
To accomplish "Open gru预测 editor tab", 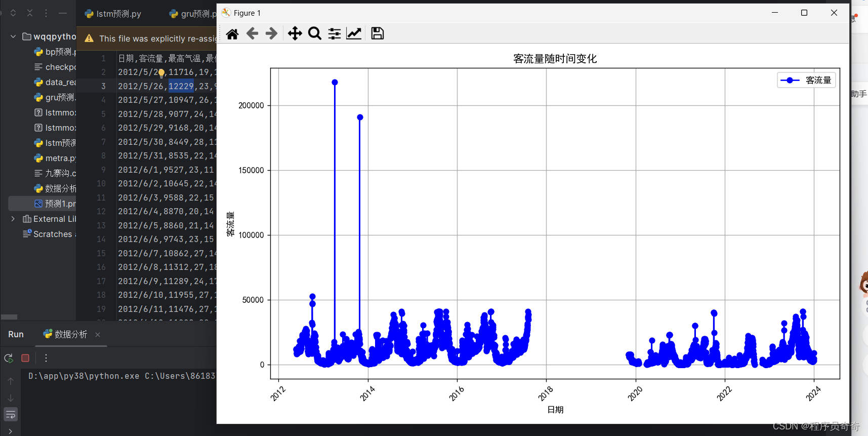I will 193,14.
